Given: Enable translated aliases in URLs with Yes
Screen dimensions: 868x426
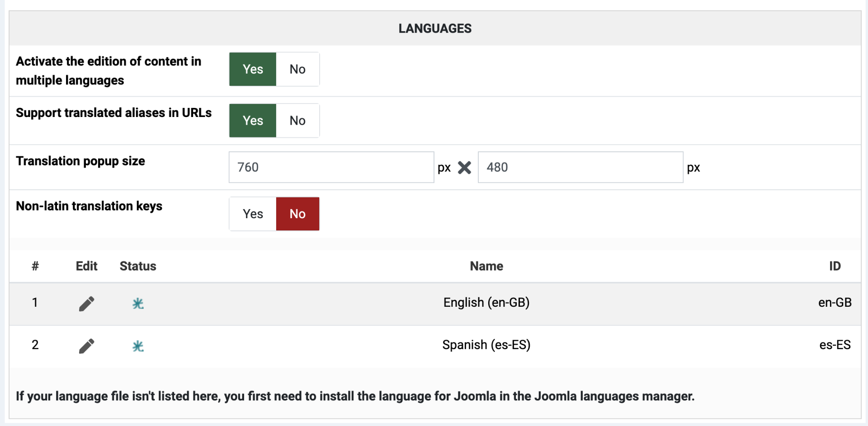Looking at the screenshot, I should [x=253, y=121].
